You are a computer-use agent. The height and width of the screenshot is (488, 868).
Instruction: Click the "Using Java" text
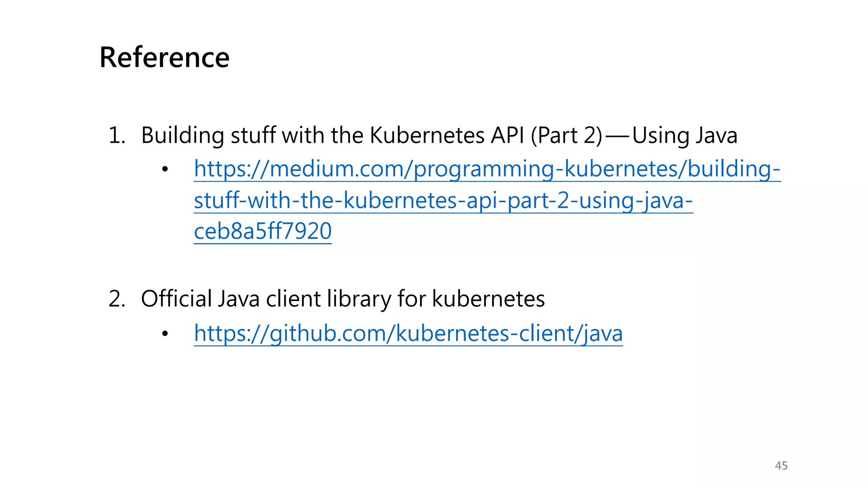click(x=684, y=136)
